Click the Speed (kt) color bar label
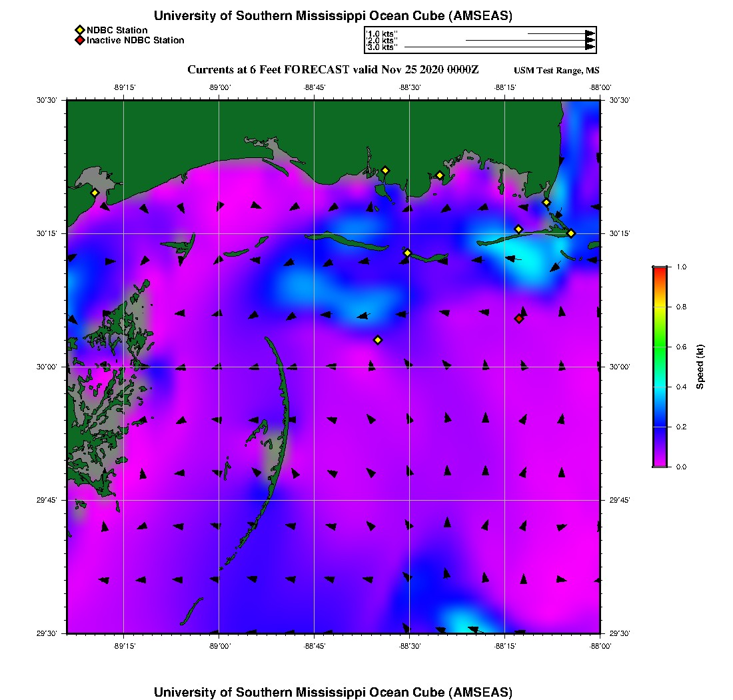The image size is (733, 700). (x=700, y=367)
